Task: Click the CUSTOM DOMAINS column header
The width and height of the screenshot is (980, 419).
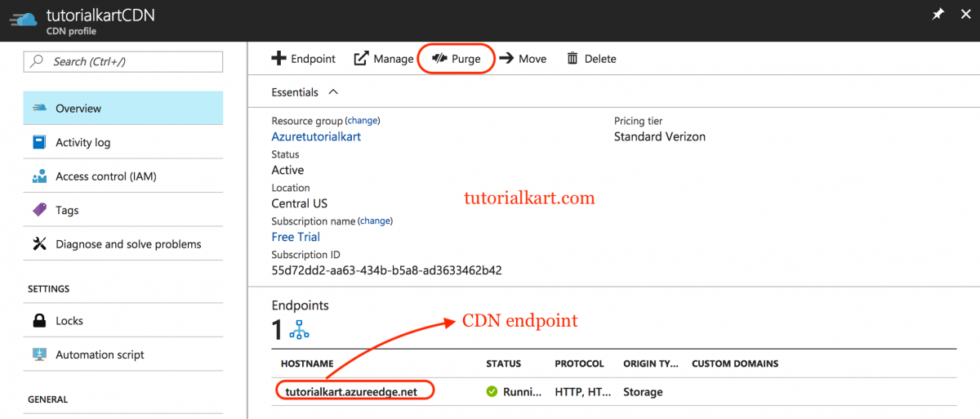Action: pyautogui.click(x=735, y=363)
